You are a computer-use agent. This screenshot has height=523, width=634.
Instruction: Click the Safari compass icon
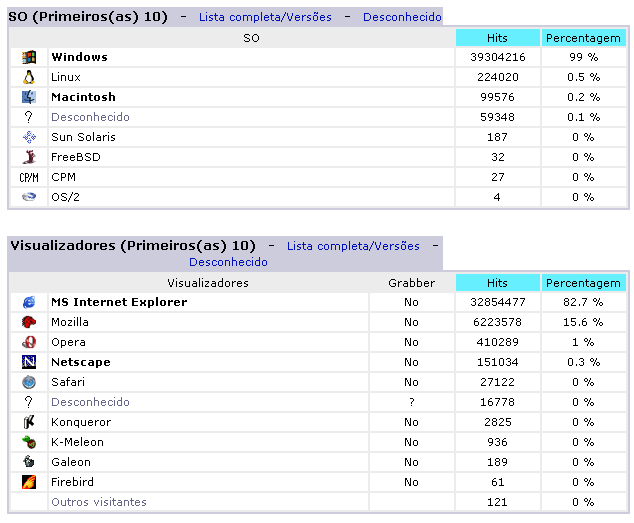29,382
